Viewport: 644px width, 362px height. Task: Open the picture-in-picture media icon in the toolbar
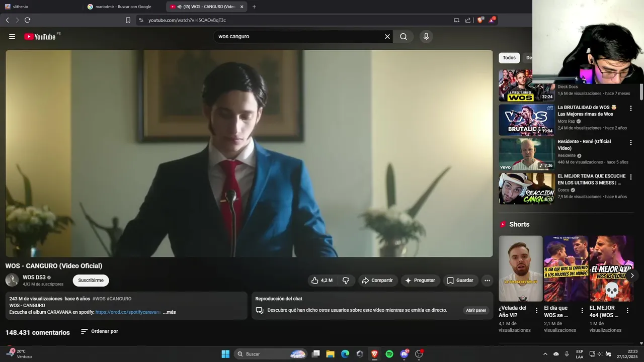tap(456, 20)
